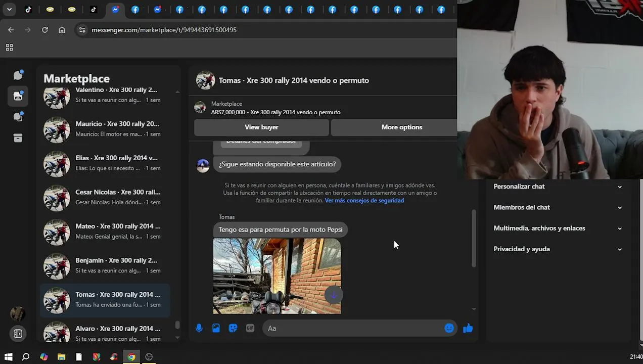The height and width of the screenshot is (364, 643).
Task: Click the message asking if the item is still available
Action: pos(277,164)
